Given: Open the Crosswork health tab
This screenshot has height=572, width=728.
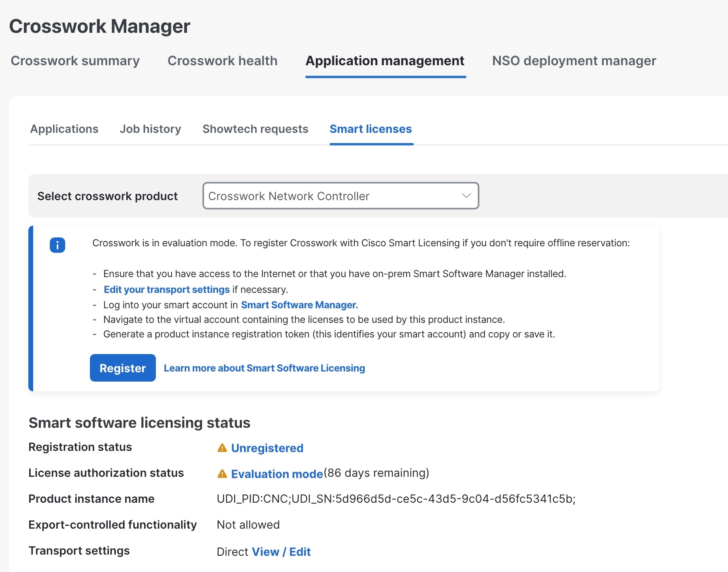Looking at the screenshot, I should click(x=223, y=61).
